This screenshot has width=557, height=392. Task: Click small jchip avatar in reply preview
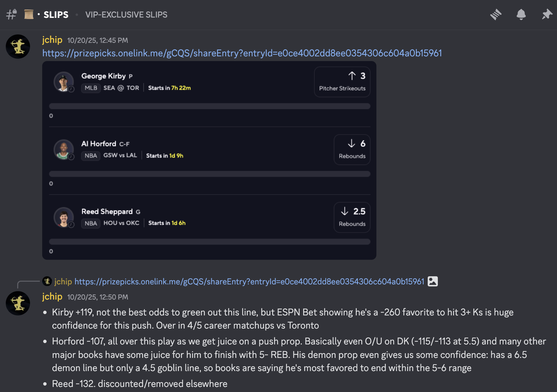pos(47,281)
